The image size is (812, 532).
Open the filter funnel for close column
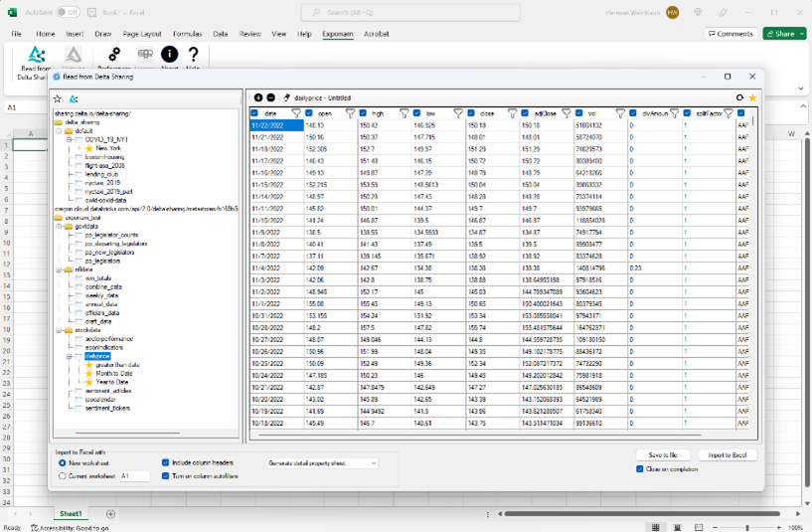(x=512, y=113)
